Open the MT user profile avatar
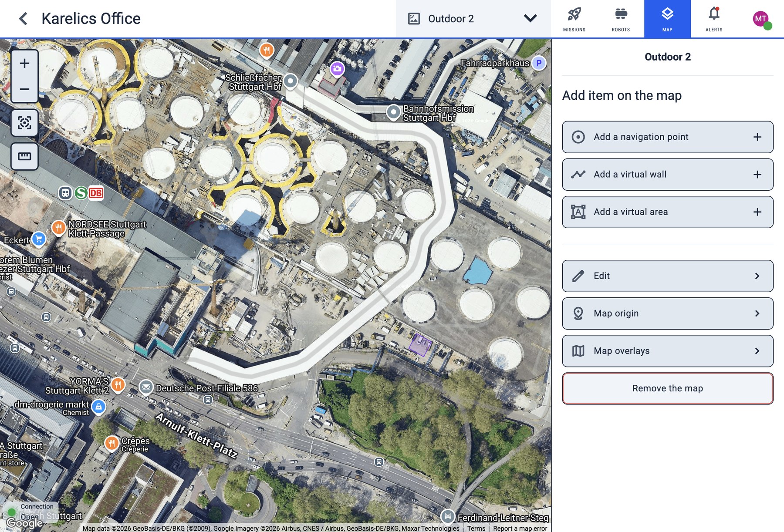The width and height of the screenshot is (784, 532). tap(761, 19)
